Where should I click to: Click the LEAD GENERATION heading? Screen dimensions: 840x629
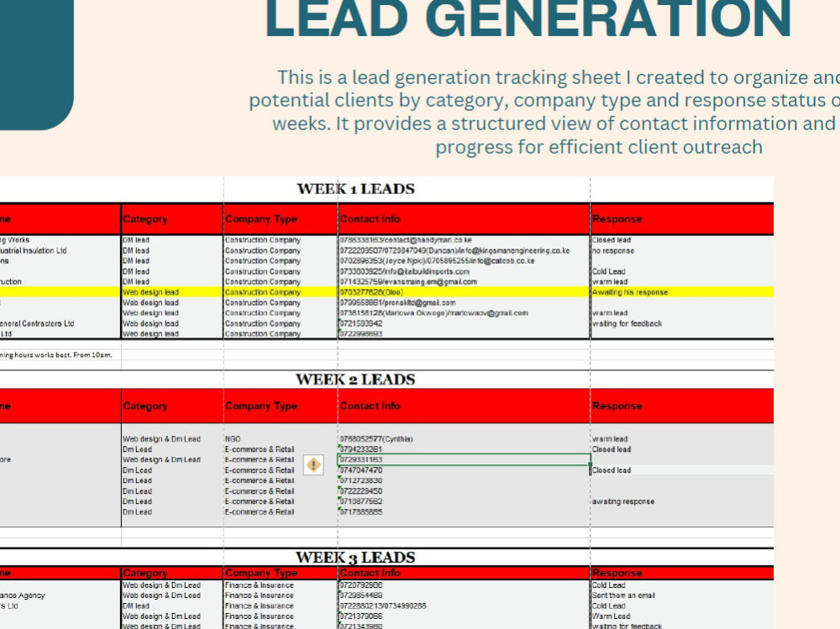click(528, 18)
